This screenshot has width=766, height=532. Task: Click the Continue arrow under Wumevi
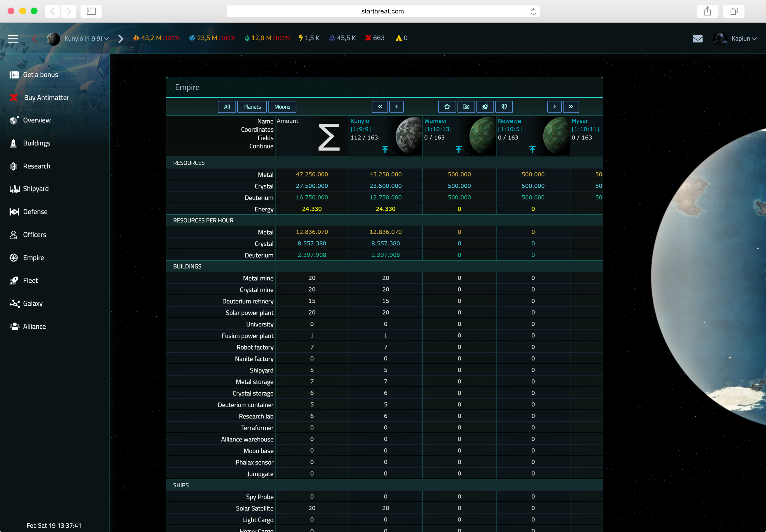click(x=459, y=149)
